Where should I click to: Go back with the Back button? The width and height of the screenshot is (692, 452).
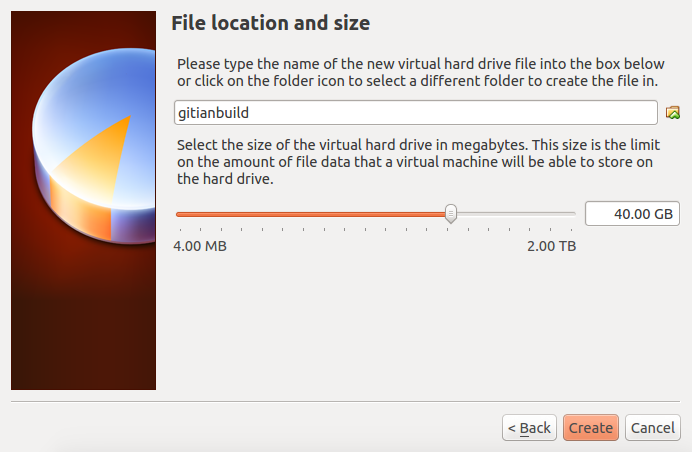(x=529, y=428)
